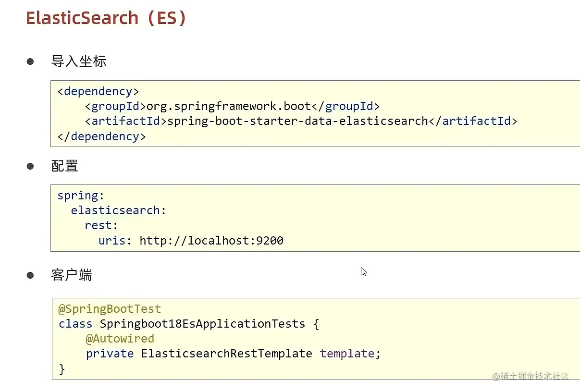Click the 配置 bullet heading

[65, 166]
